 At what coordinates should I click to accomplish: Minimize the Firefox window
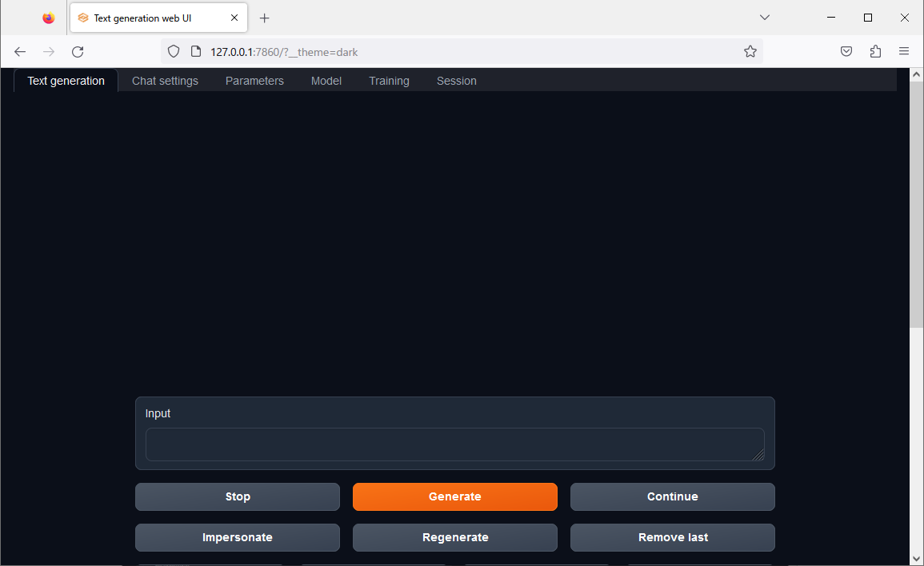tap(831, 18)
